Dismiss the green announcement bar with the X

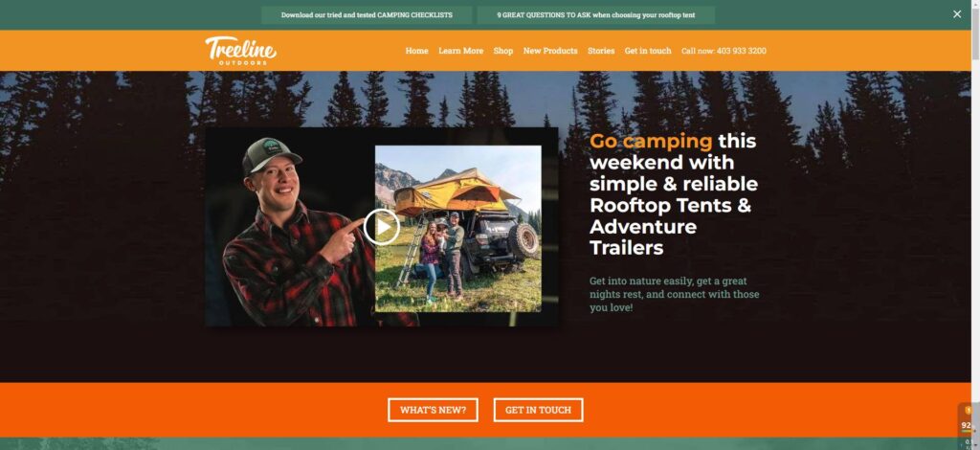[x=957, y=14]
